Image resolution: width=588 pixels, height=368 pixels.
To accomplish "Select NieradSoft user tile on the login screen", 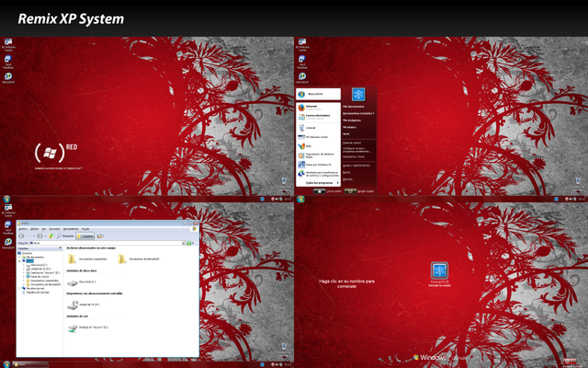I will (x=439, y=274).
